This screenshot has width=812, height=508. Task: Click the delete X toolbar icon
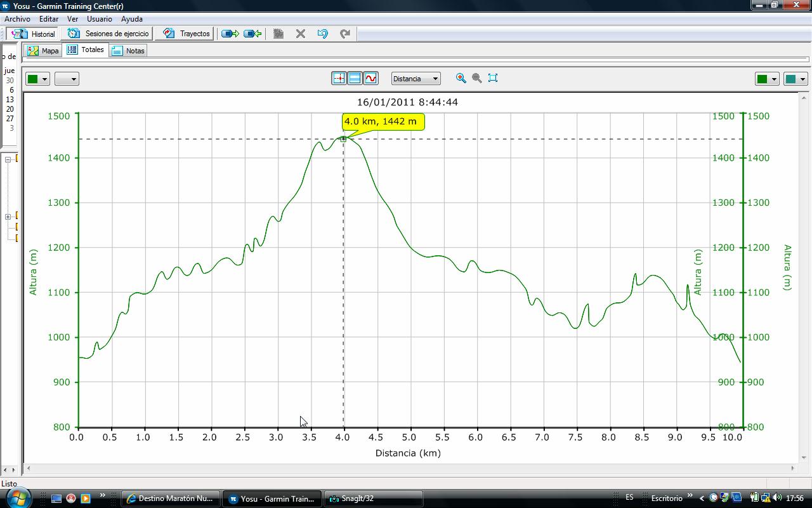[x=301, y=34]
